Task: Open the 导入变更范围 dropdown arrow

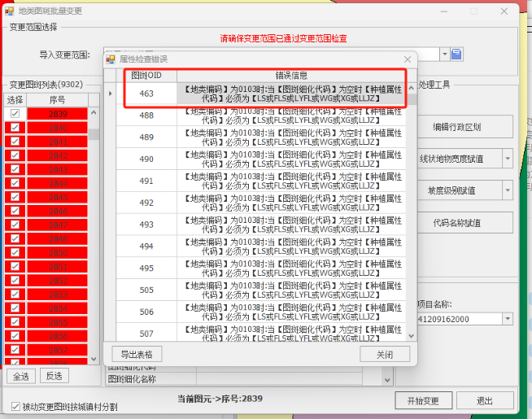Action: pyautogui.click(x=444, y=55)
